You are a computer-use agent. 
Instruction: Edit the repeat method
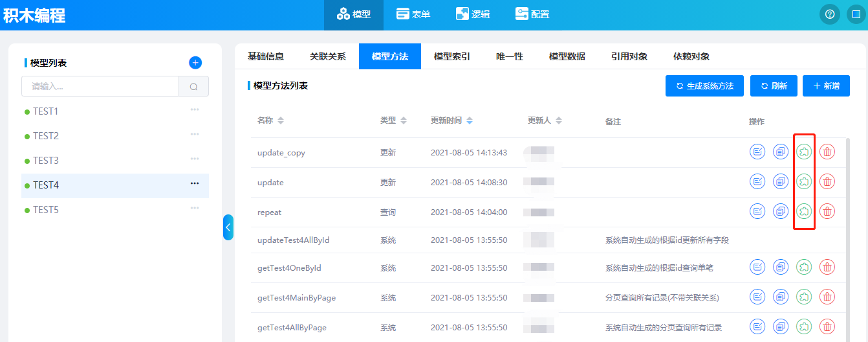point(757,211)
